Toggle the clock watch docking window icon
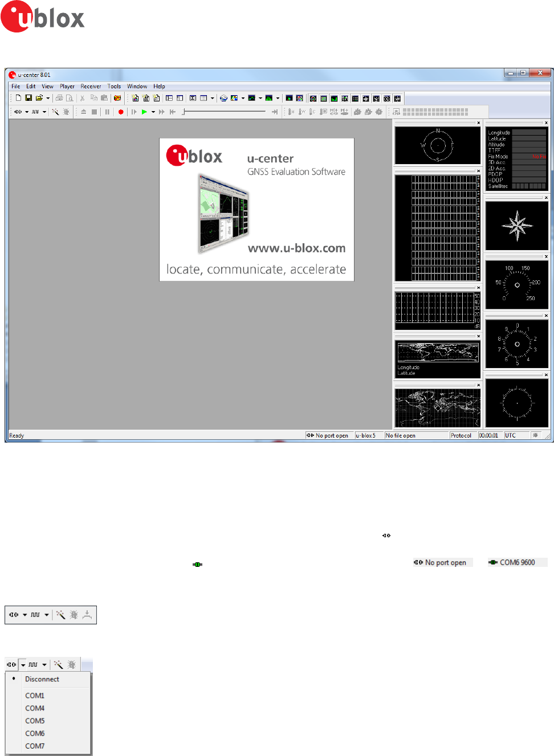The width and height of the screenshot is (554, 756). tap(387, 98)
